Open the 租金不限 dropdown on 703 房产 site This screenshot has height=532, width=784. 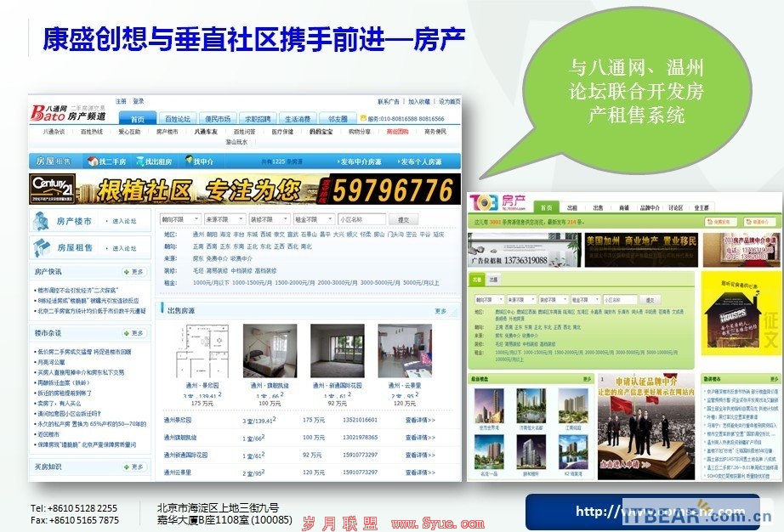[x=585, y=300]
